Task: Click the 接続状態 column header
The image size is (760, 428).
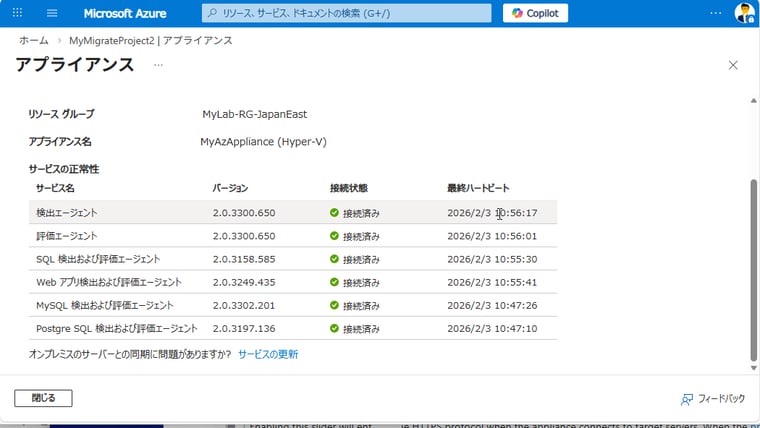Action: pos(349,188)
